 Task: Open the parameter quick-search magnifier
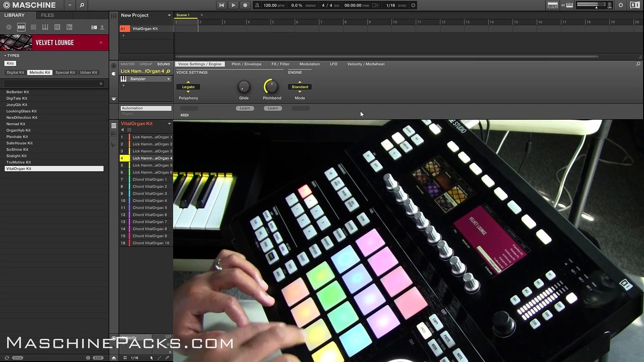click(638, 64)
